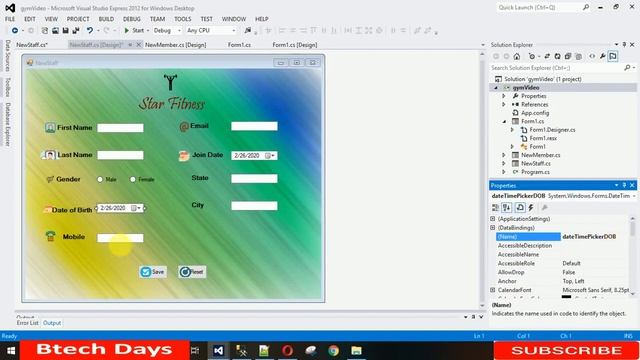This screenshot has width=640, height=360.
Task: Expand the CalendarFont property
Action: click(493, 290)
